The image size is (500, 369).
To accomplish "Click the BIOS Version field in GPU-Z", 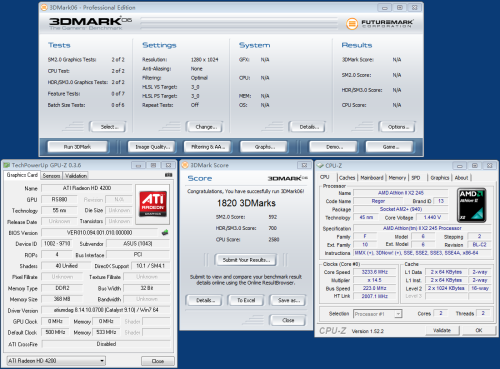I will tap(100, 233).
